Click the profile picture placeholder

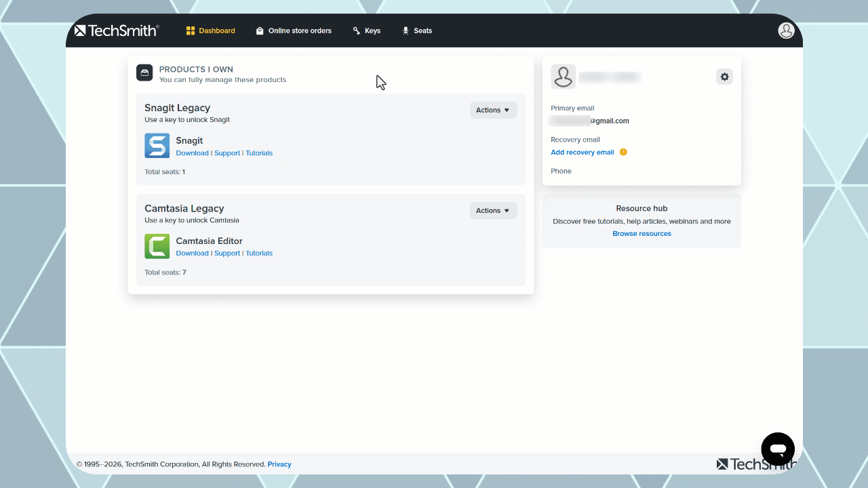click(563, 77)
